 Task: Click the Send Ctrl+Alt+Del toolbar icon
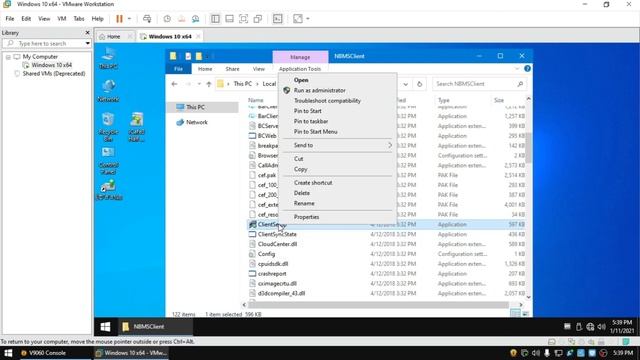[147, 19]
